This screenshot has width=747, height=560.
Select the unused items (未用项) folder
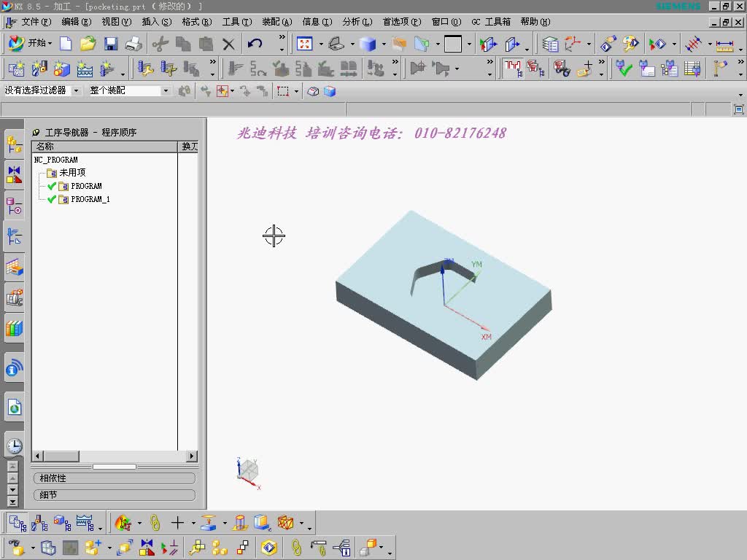(66, 172)
